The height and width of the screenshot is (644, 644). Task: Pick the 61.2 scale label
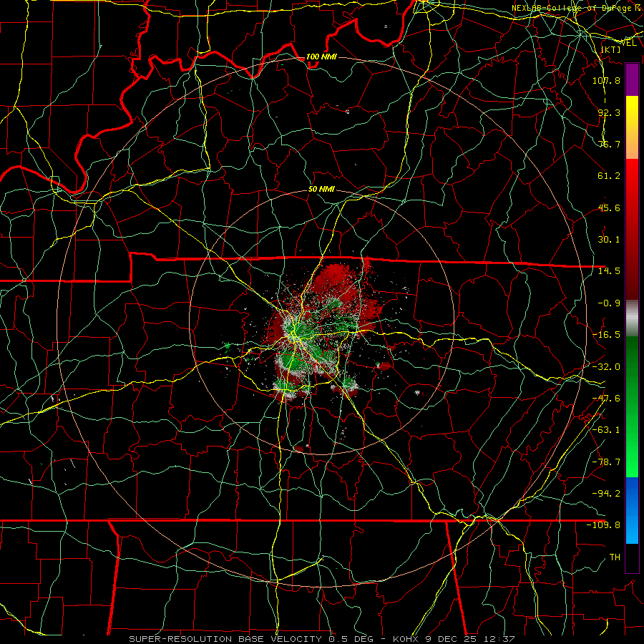click(609, 176)
